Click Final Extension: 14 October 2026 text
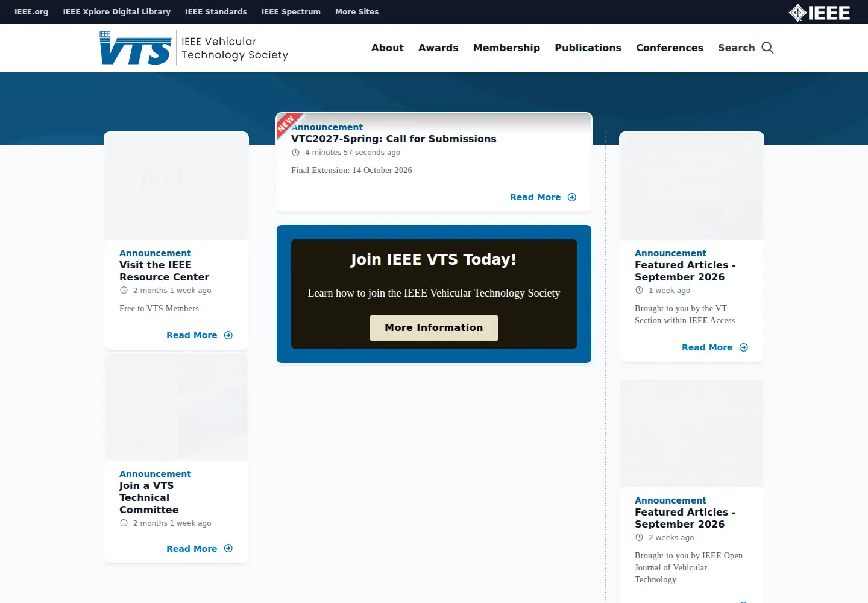The image size is (868, 603). pyautogui.click(x=351, y=171)
